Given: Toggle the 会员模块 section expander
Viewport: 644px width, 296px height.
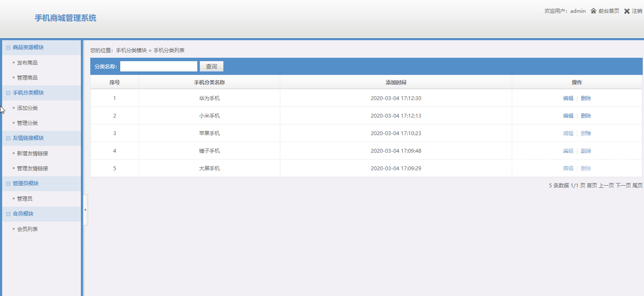Looking at the screenshot, I should [8, 214].
